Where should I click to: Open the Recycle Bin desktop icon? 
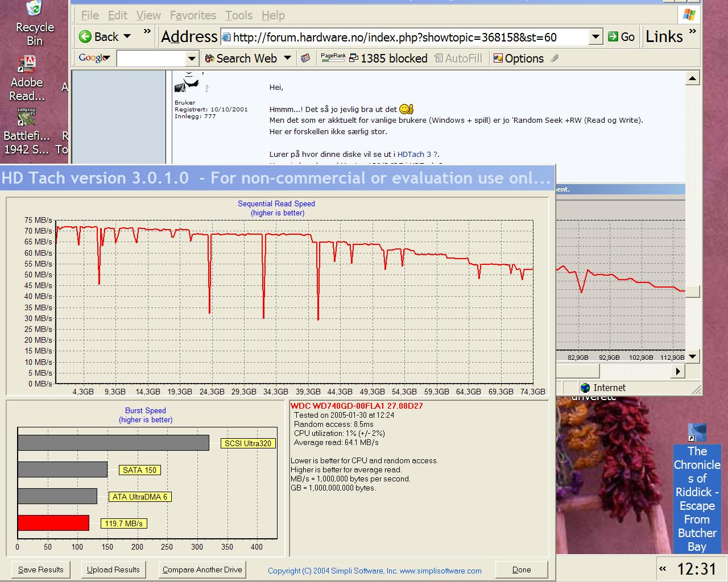pos(34,24)
